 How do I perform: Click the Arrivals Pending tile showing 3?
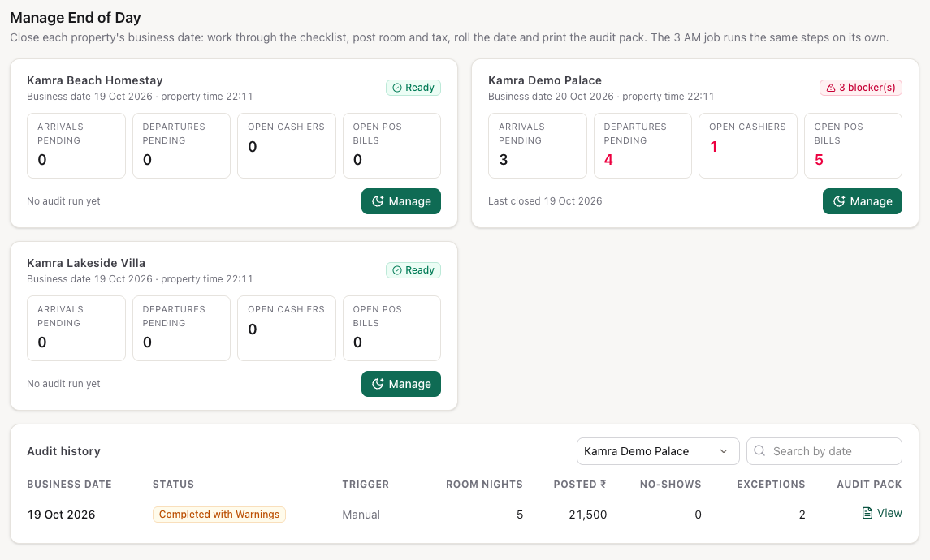click(x=538, y=146)
